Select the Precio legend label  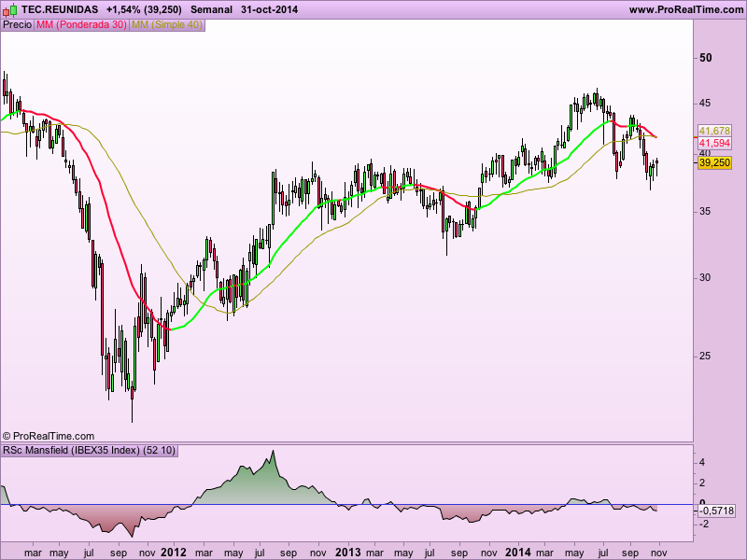point(17,25)
